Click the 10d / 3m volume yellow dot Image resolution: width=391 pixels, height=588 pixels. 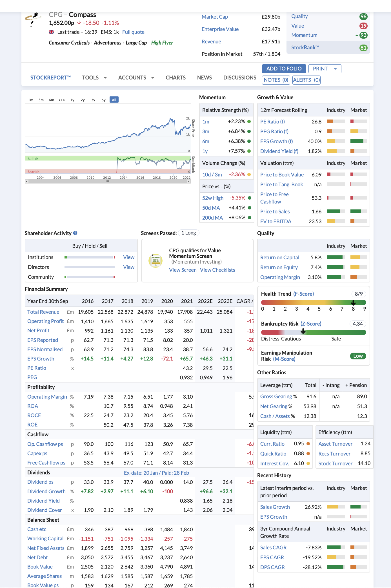coord(249,174)
